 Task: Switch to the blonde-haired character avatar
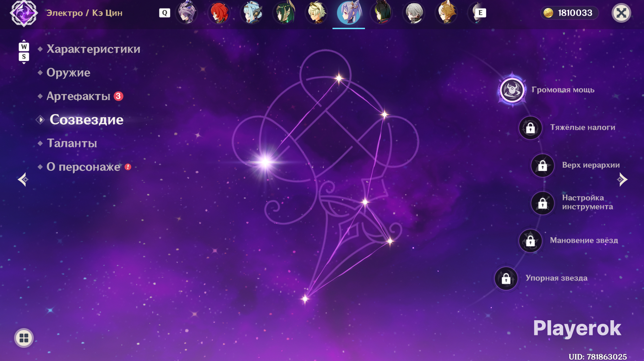tap(317, 13)
